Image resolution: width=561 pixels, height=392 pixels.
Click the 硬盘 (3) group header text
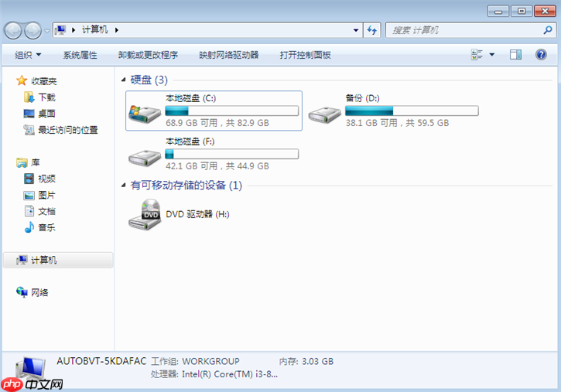[x=149, y=80]
